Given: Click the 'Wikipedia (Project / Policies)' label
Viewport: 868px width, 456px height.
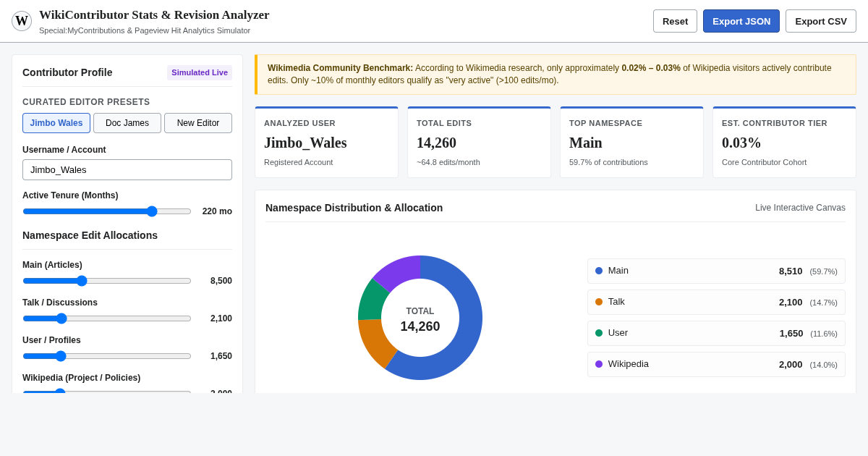Looking at the screenshot, I should coord(81,378).
